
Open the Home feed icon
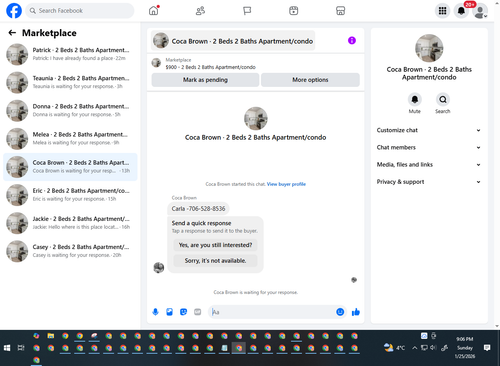154,11
